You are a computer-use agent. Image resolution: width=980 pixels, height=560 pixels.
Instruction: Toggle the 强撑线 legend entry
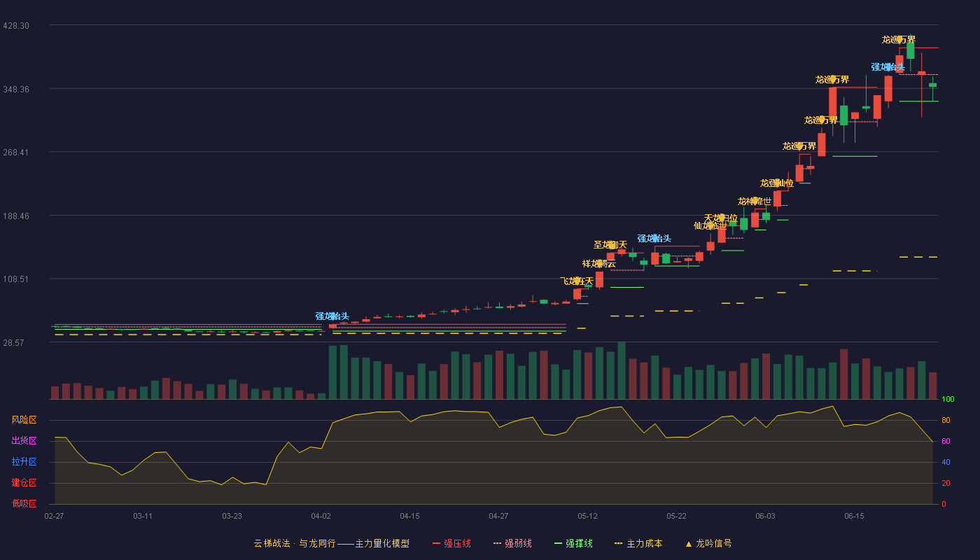[573, 543]
